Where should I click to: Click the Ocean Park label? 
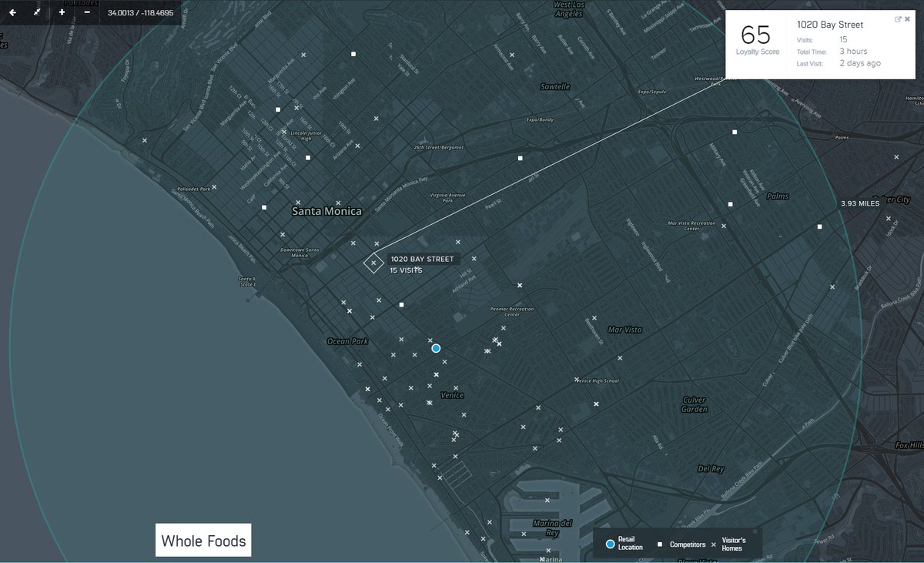click(x=348, y=341)
